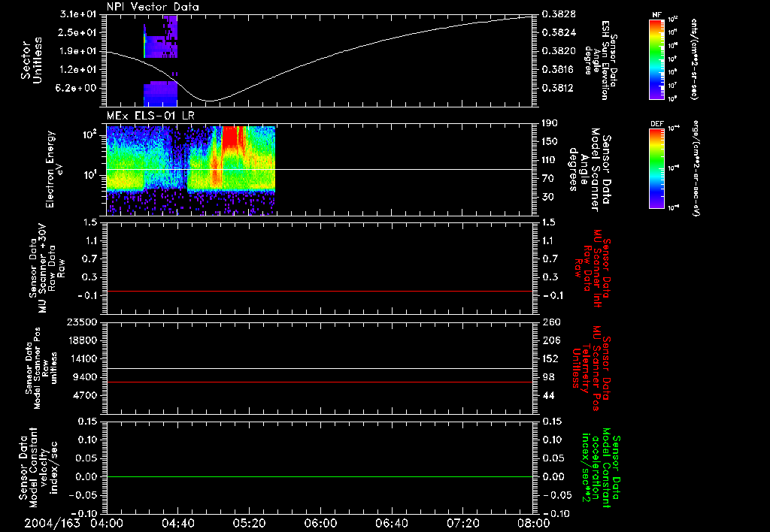Click the 44 telemetry tick label
This screenshot has width=770, height=532.
coord(548,395)
